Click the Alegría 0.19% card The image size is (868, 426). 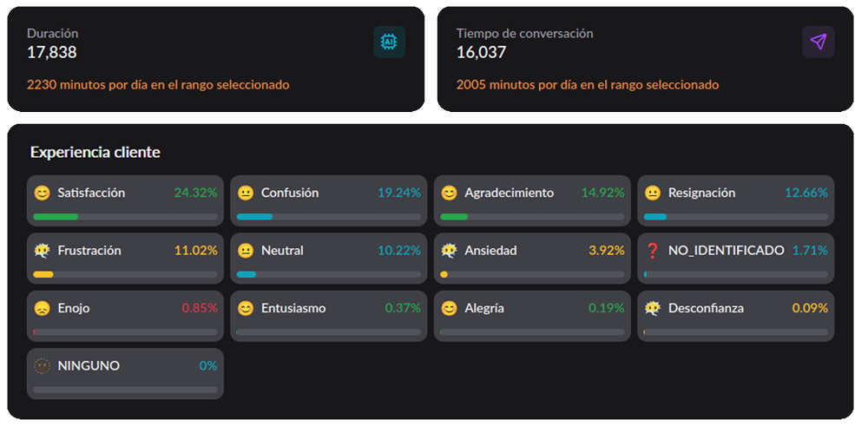pyautogui.click(x=533, y=315)
